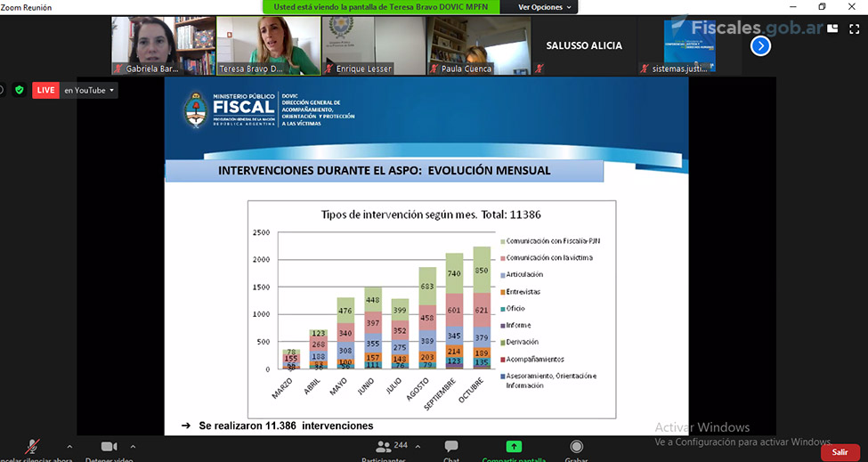868x462 pixels.
Task: Stop video with the camera button
Action: pos(109,447)
